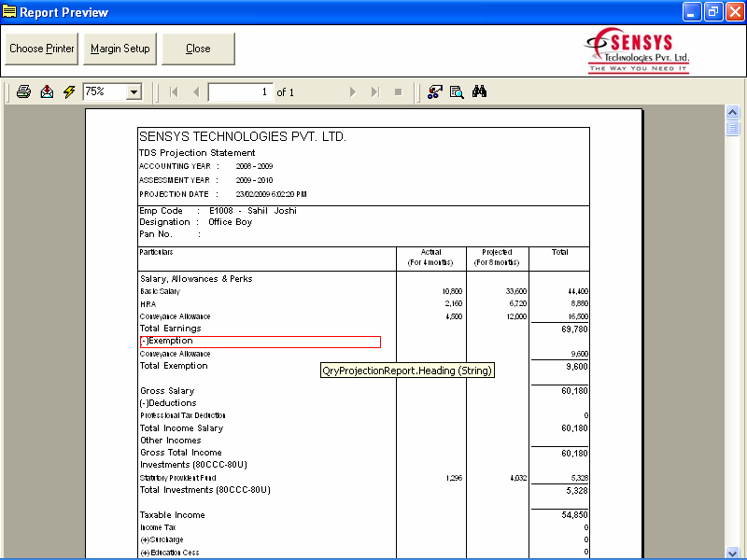Select the Total Investments (80CCC-80U) label
This screenshot has width=747, height=560.
[204, 490]
